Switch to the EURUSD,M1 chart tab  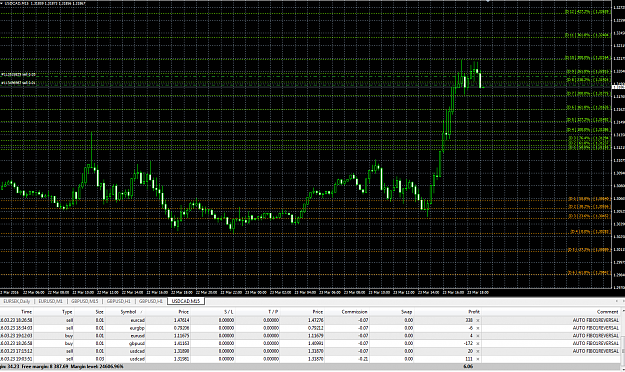click(x=51, y=301)
